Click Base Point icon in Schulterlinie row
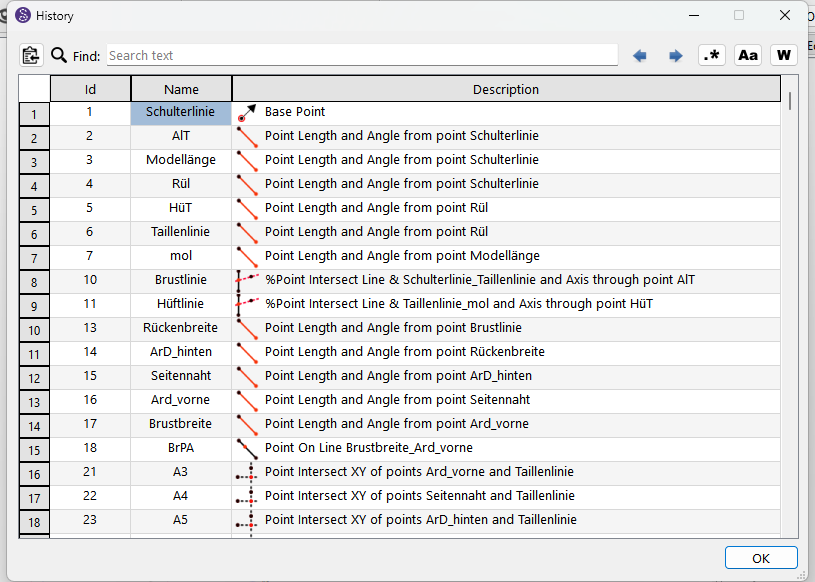 (x=246, y=113)
